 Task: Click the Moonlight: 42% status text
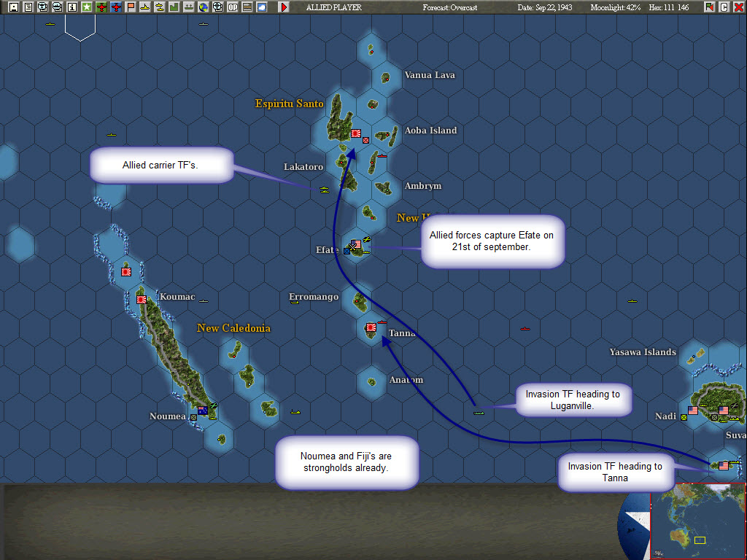point(616,7)
